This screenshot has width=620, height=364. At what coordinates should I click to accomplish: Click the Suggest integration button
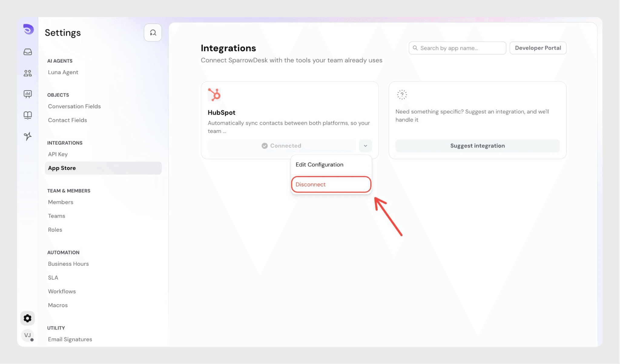click(x=477, y=146)
